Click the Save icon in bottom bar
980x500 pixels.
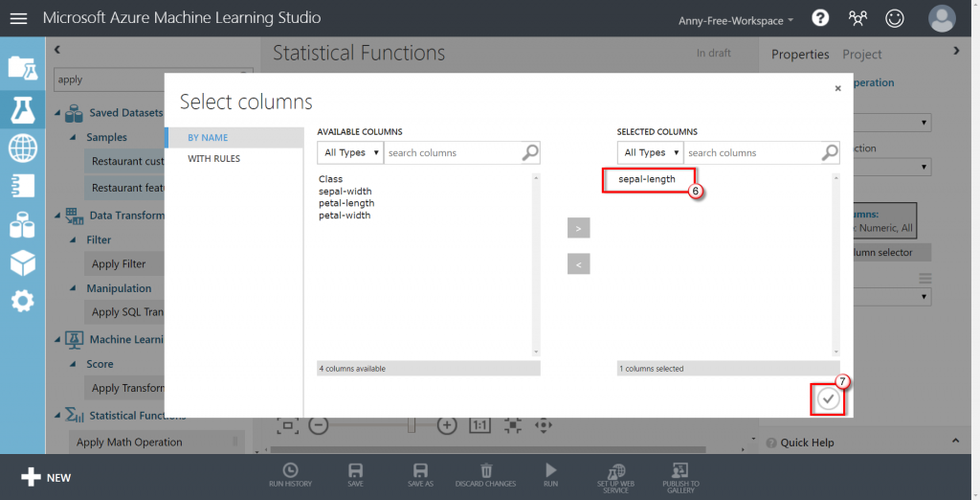tap(356, 475)
